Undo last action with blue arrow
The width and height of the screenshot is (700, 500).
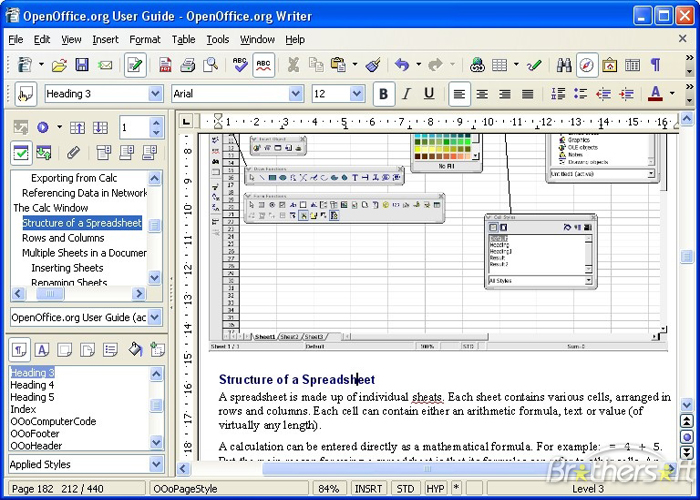click(x=402, y=65)
